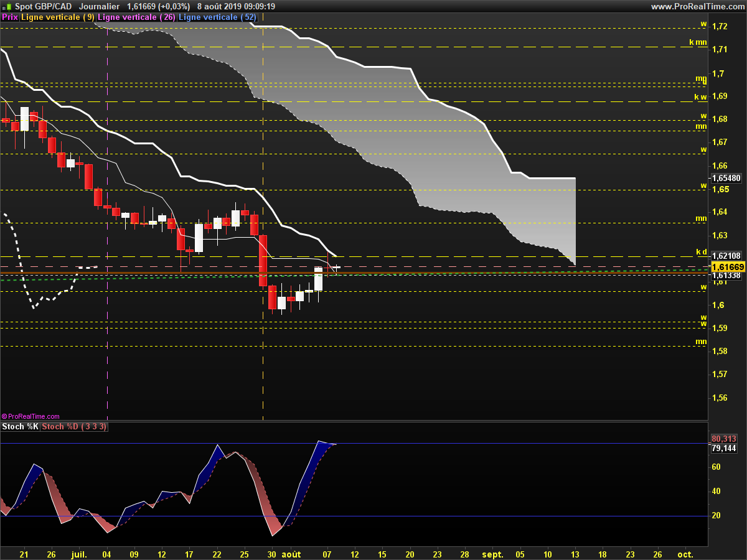
Task: Visit the www.ProRealTime.com link
Action: click(697, 6)
